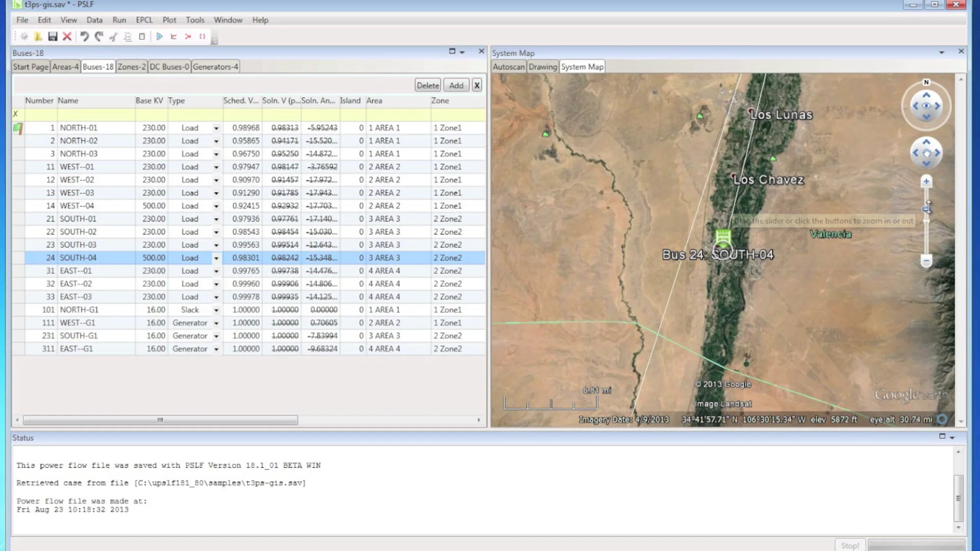The width and height of the screenshot is (980, 551).
Task: Switch to the Autoscan tab
Action: pyautogui.click(x=508, y=67)
